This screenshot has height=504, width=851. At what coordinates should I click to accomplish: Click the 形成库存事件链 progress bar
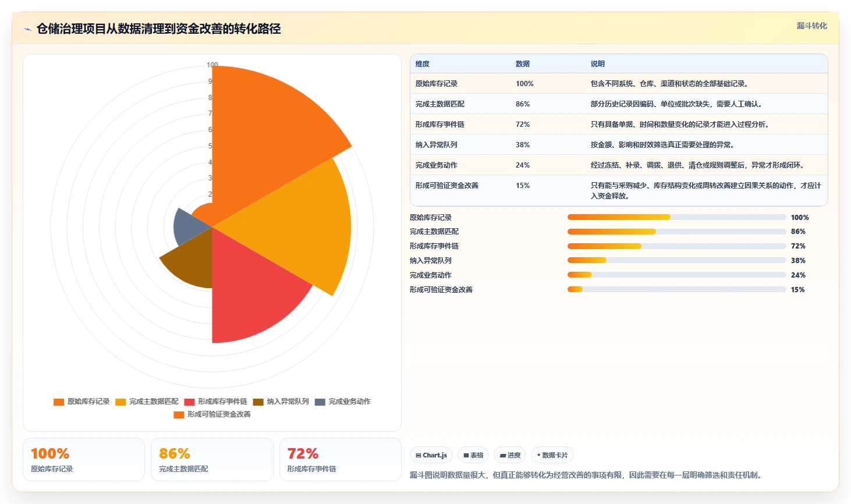click(677, 246)
